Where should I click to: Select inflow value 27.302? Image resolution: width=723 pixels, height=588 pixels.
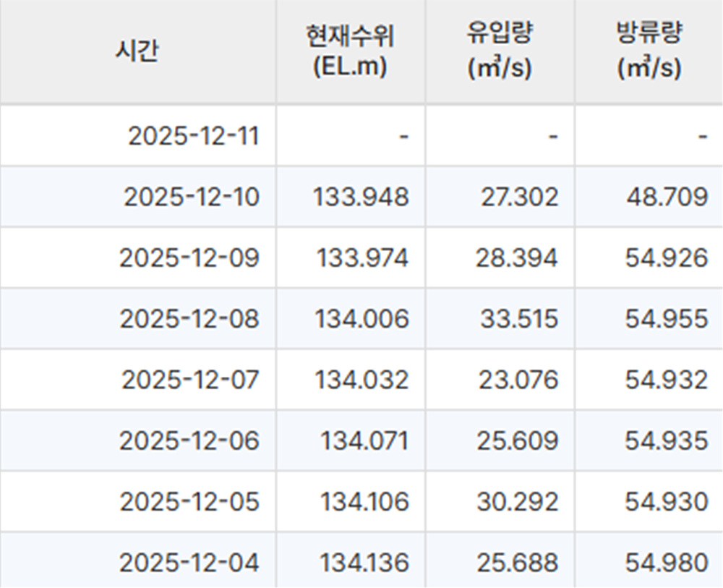click(520, 197)
